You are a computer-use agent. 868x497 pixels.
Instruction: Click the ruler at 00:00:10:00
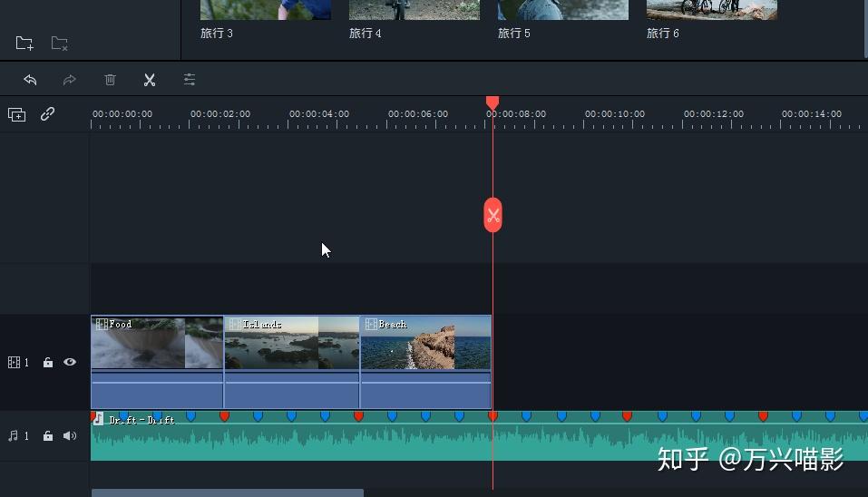pos(615,114)
